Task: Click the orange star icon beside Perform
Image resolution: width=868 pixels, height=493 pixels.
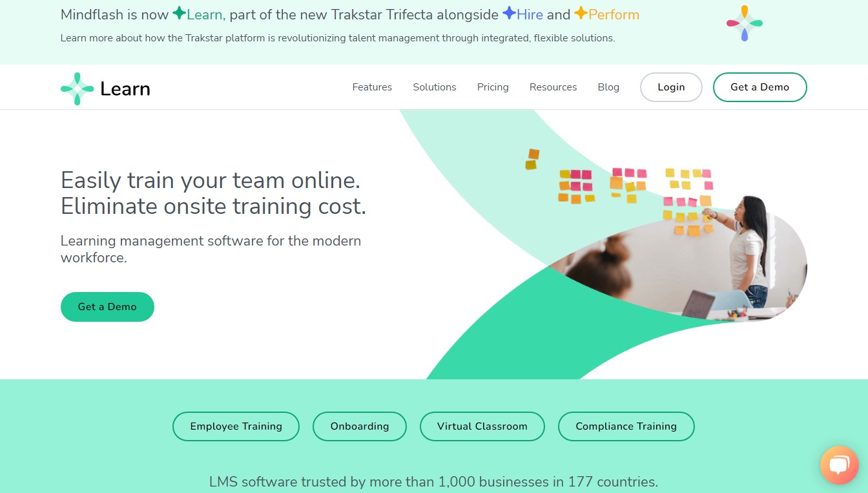Action: pos(581,14)
